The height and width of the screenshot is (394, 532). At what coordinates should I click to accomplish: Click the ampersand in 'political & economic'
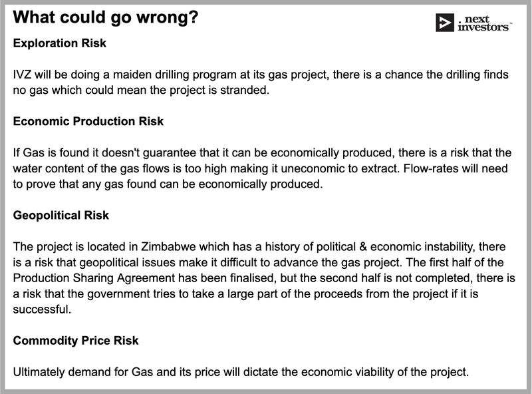[362, 247]
